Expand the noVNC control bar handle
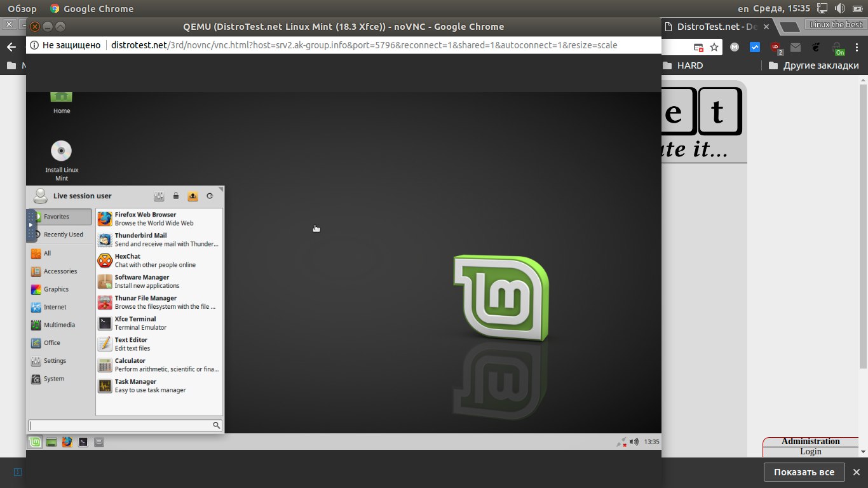The width and height of the screenshot is (868, 488). click(x=31, y=225)
